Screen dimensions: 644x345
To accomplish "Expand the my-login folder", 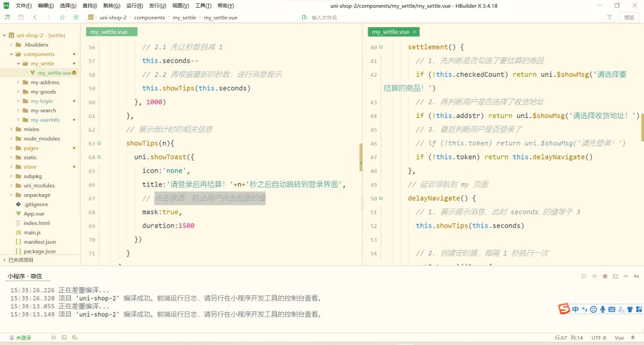I will coord(18,101).
